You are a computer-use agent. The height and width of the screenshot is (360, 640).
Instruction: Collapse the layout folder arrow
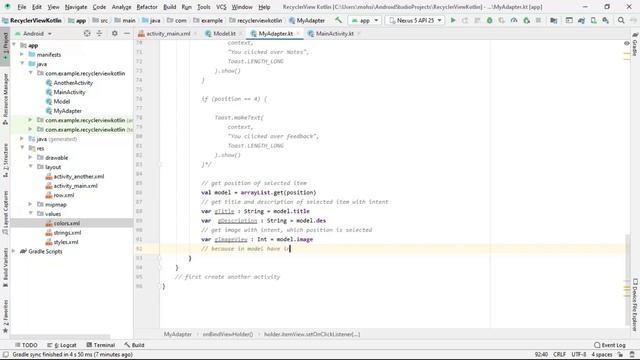click(30, 167)
